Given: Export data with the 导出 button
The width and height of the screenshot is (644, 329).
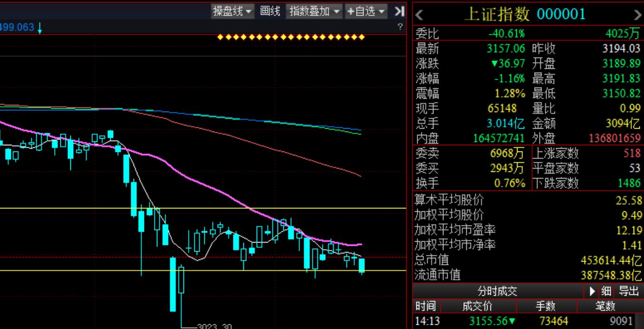Looking at the screenshot, I should (x=628, y=291).
